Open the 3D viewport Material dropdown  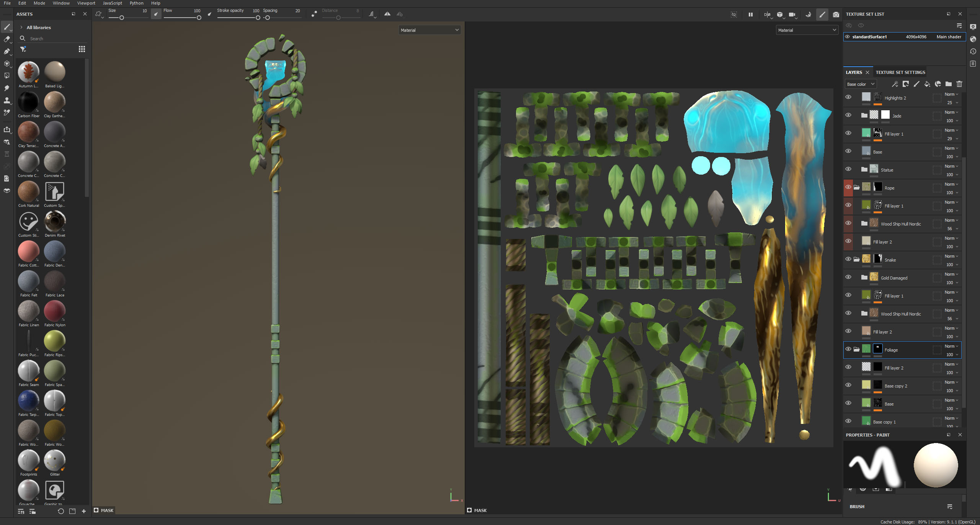(429, 30)
